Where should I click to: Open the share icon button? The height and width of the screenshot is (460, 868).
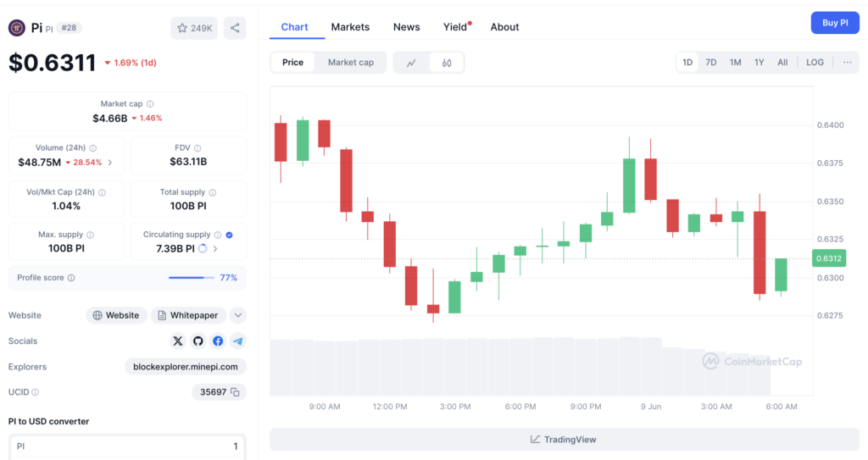pyautogui.click(x=235, y=28)
